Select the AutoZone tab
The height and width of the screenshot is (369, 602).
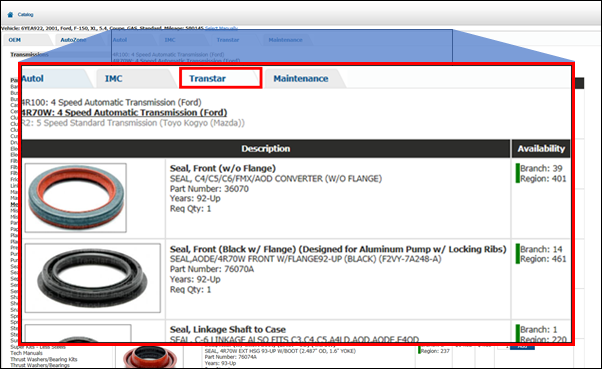pyautogui.click(x=73, y=40)
